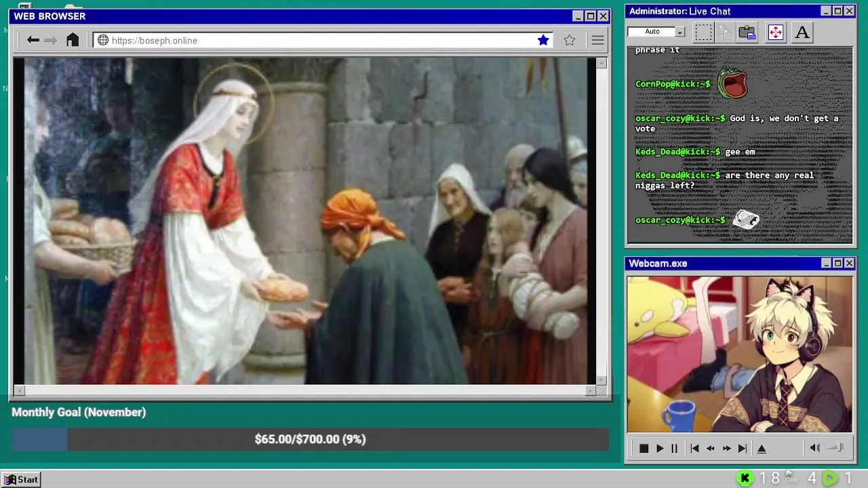This screenshot has width=868, height=488.
Task: Adjust the volume slider in Webcam.exe
Action: (x=836, y=447)
